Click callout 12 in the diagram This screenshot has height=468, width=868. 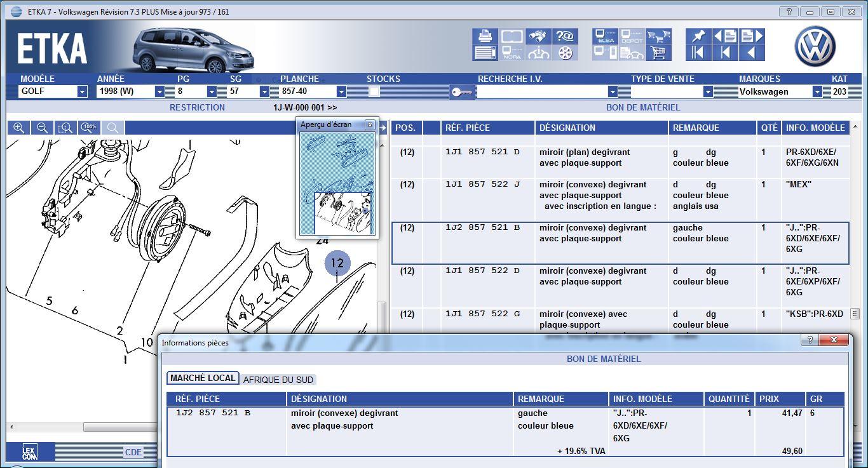pyautogui.click(x=337, y=263)
